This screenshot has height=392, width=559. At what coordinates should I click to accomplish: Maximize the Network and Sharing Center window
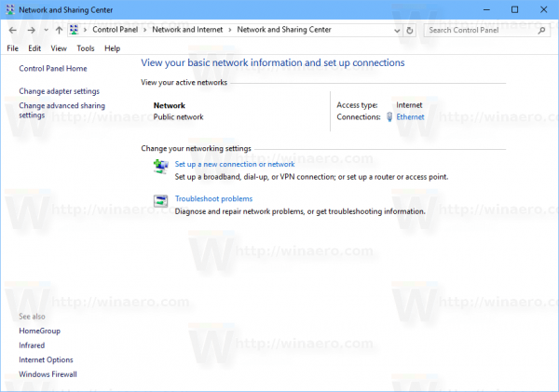tap(515, 9)
